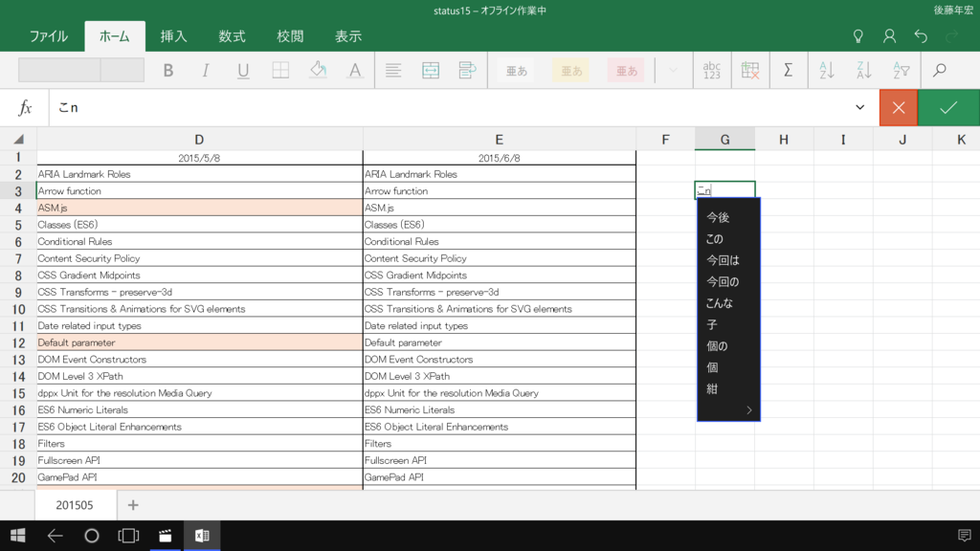Select column D header
The width and height of the screenshot is (980, 551).
(199, 140)
